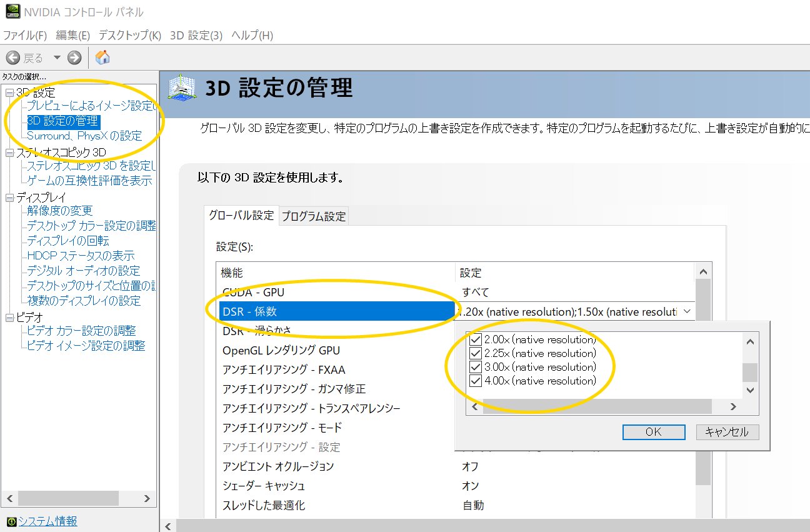Uncheck 2.25x (native resolution) checkbox
The width and height of the screenshot is (810, 532).
tap(476, 353)
